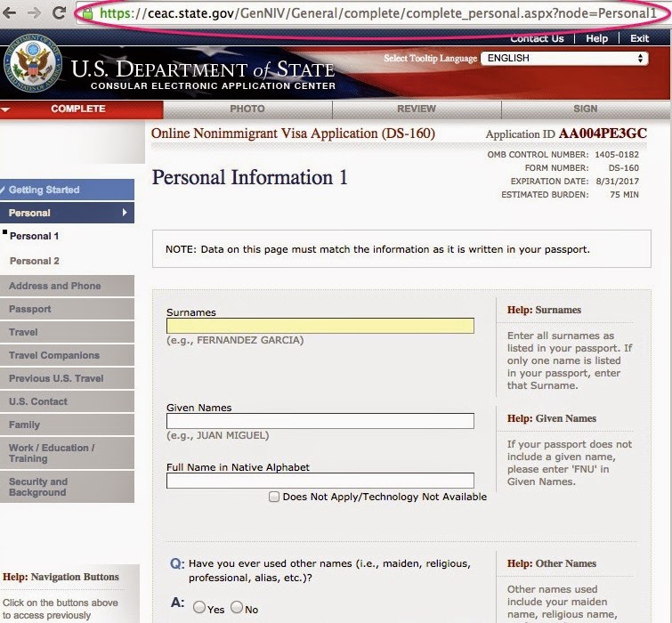Switch to the SIGN tab
The width and height of the screenshot is (672, 623).
(x=586, y=109)
